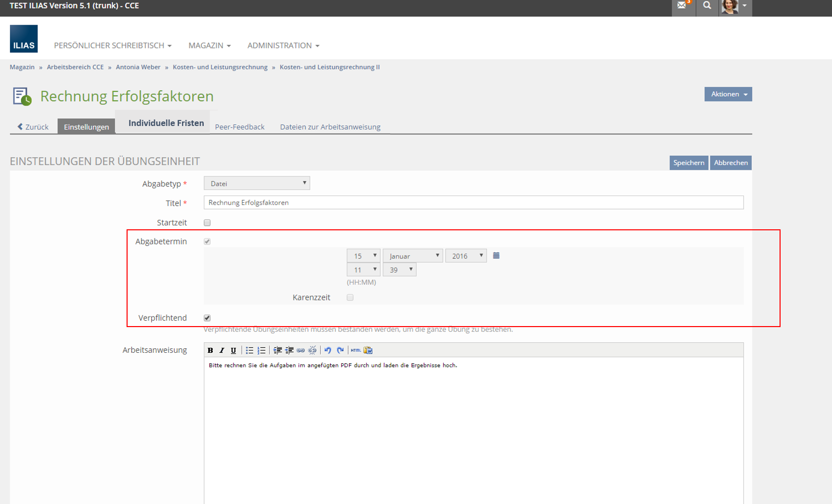Open the year dropdown showing 2016
This screenshot has width=832, height=504.
466,256
